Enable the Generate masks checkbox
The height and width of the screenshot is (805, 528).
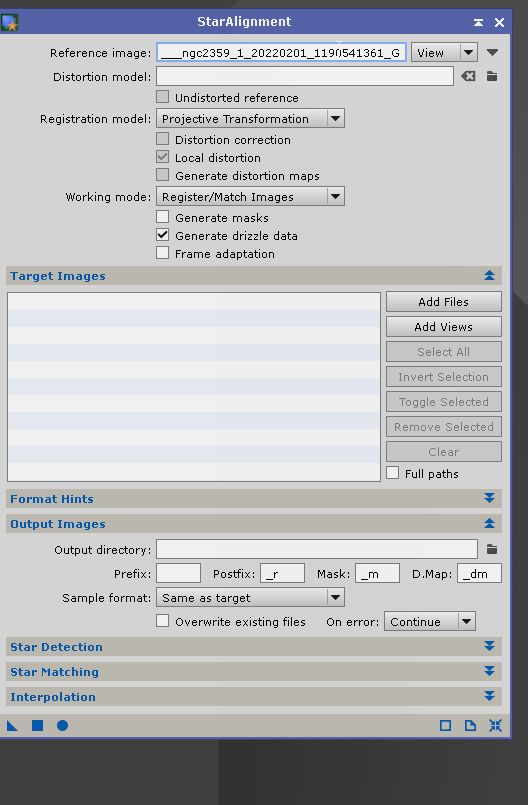pos(162,217)
